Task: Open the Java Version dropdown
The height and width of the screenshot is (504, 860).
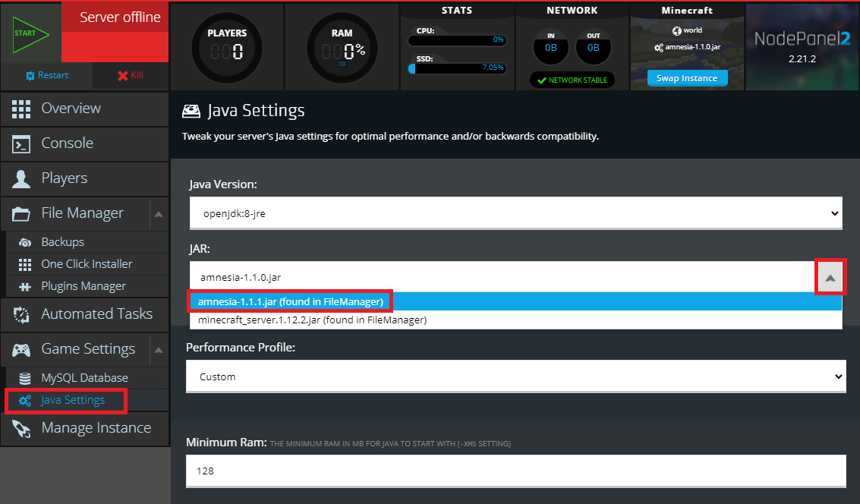Action: pyautogui.click(x=516, y=213)
